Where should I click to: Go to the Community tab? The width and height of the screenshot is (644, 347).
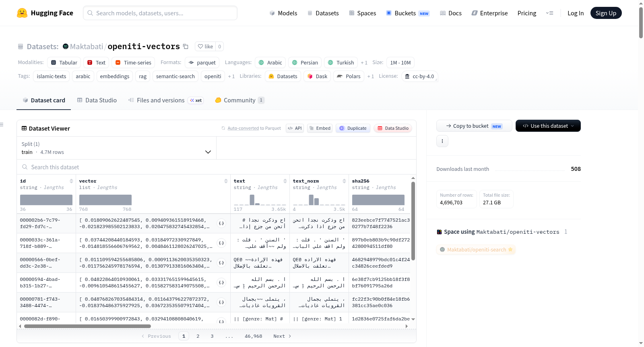[240, 100]
